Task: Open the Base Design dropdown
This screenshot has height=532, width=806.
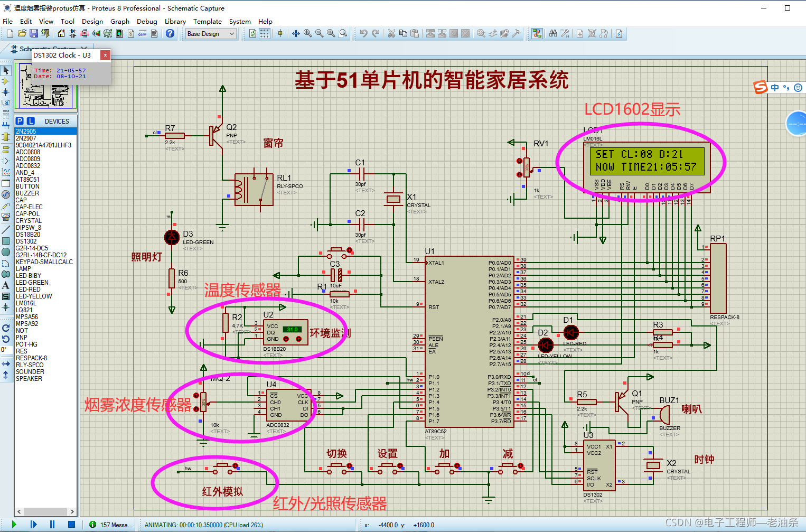Action: point(211,33)
